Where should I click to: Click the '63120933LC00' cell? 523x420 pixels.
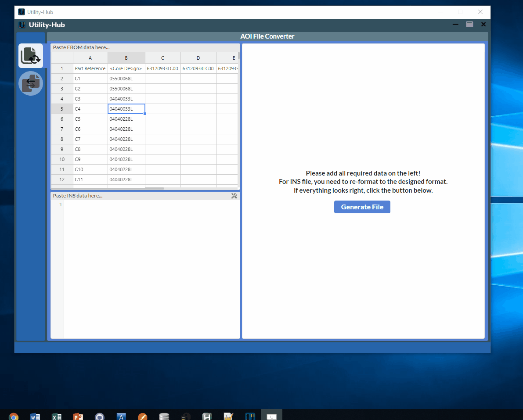click(x=163, y=68)
